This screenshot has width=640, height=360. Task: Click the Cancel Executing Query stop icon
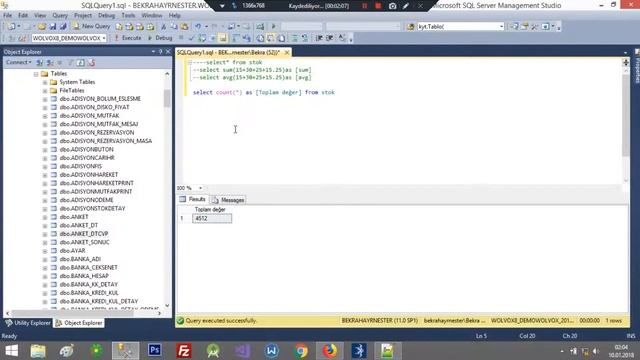pyautogui.click(x=181, y=38)
